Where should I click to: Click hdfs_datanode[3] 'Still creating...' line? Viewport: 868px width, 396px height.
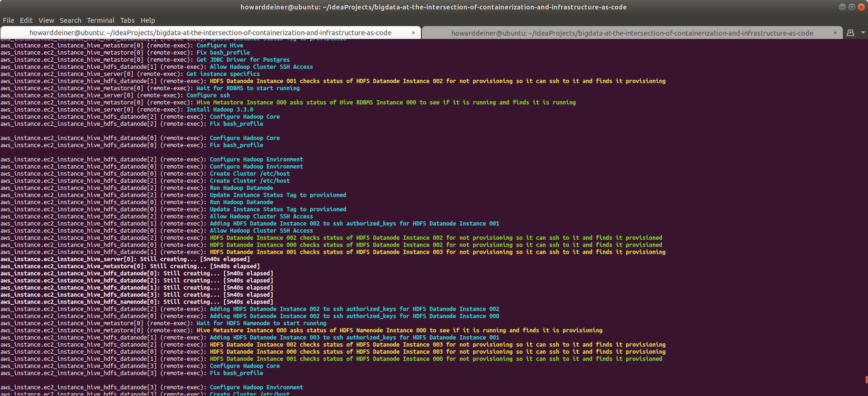(137, 295)
